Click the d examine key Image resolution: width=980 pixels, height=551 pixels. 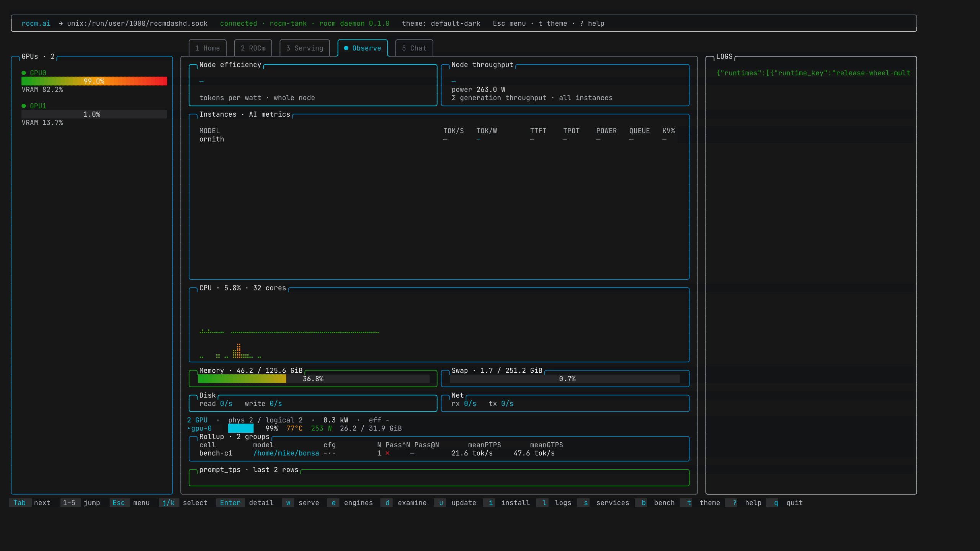(387, 503)
